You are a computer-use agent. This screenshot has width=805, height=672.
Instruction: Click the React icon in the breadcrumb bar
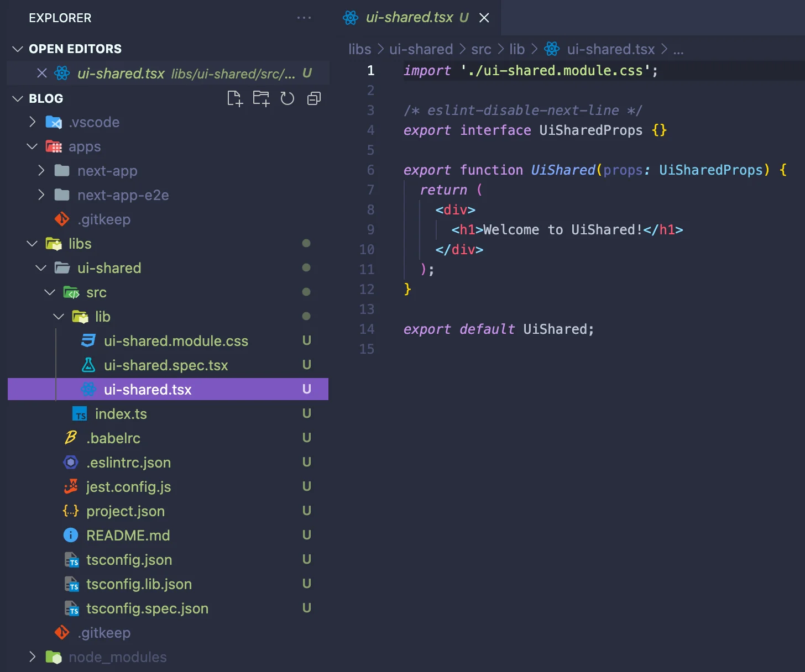coord(552,49)
